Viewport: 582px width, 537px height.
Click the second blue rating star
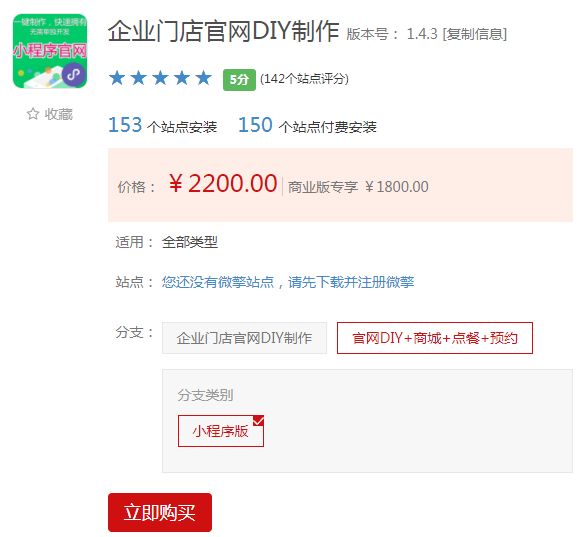click(138, 78)
